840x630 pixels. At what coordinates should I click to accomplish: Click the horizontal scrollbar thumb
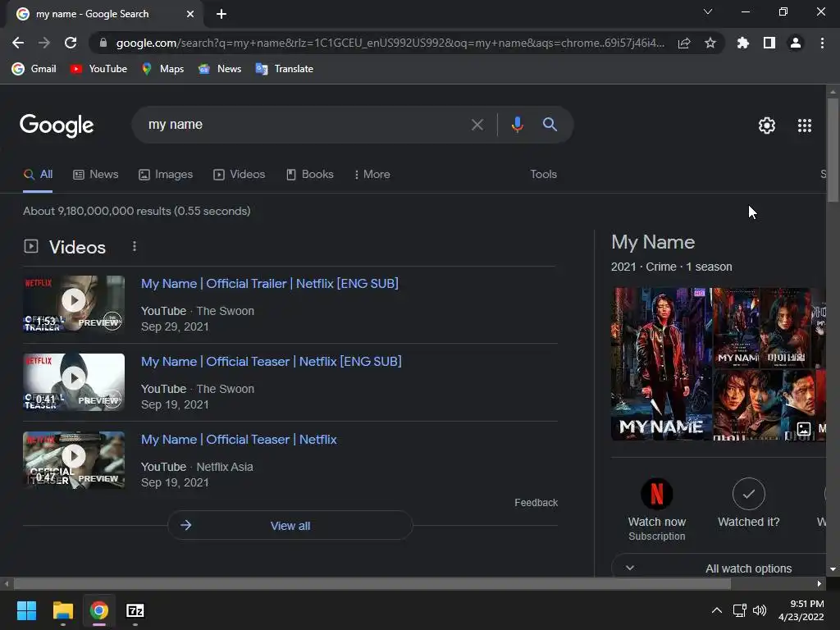click(x=372, y=583)
